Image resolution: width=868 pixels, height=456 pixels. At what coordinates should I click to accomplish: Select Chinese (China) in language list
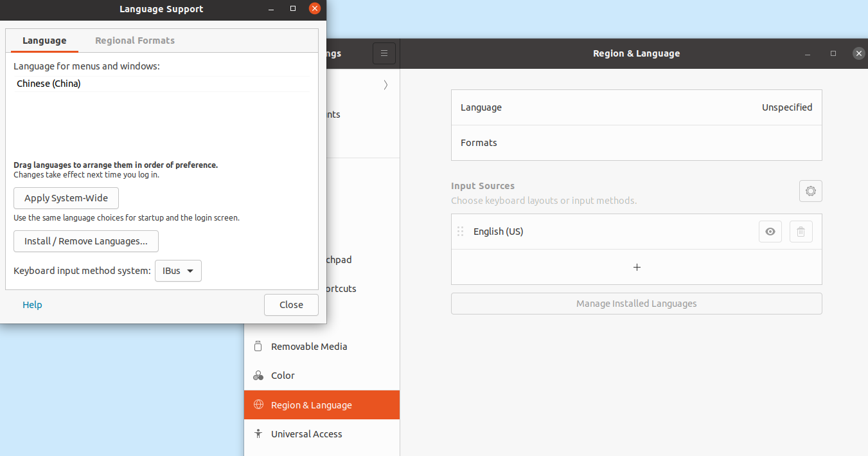pyautogui.click(x=161, y=84)
